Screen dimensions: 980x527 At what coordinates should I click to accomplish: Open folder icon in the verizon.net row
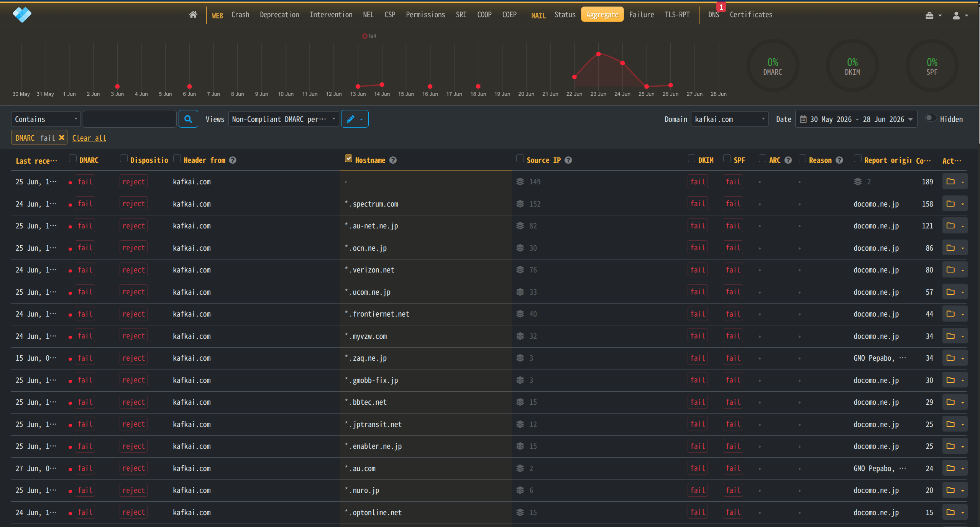pos(950,270)
